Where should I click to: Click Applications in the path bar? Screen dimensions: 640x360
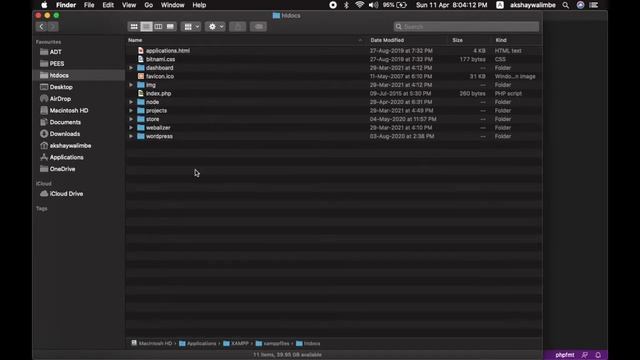pyautogui.click(x=198, y=343)
